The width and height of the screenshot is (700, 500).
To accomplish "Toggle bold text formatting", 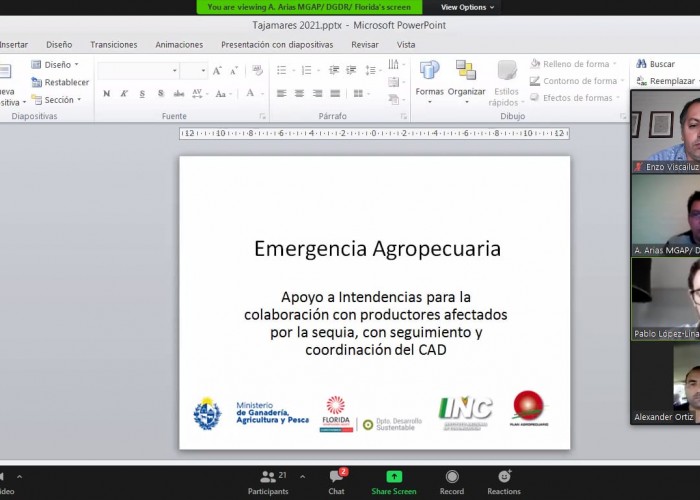I will (106, 93).
